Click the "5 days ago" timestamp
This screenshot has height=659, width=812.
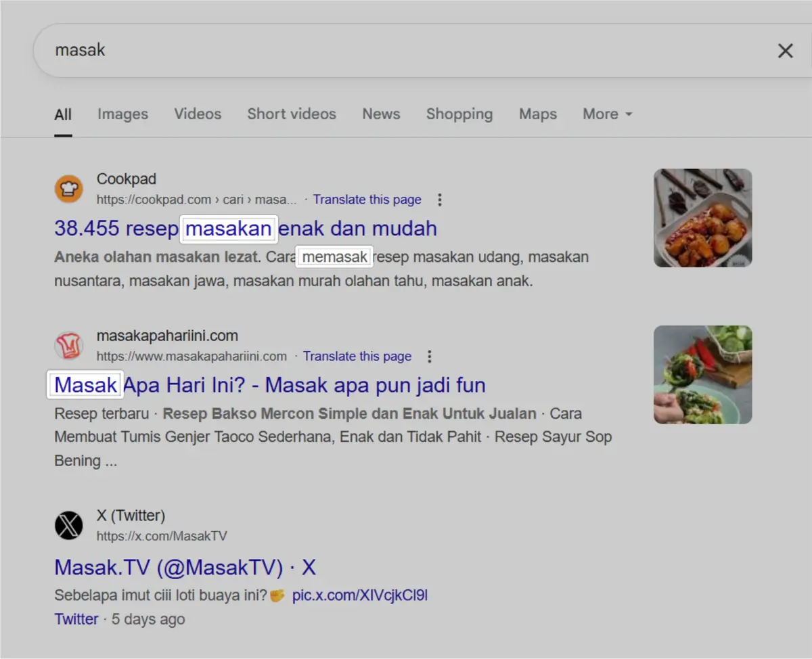pos(148,619)
